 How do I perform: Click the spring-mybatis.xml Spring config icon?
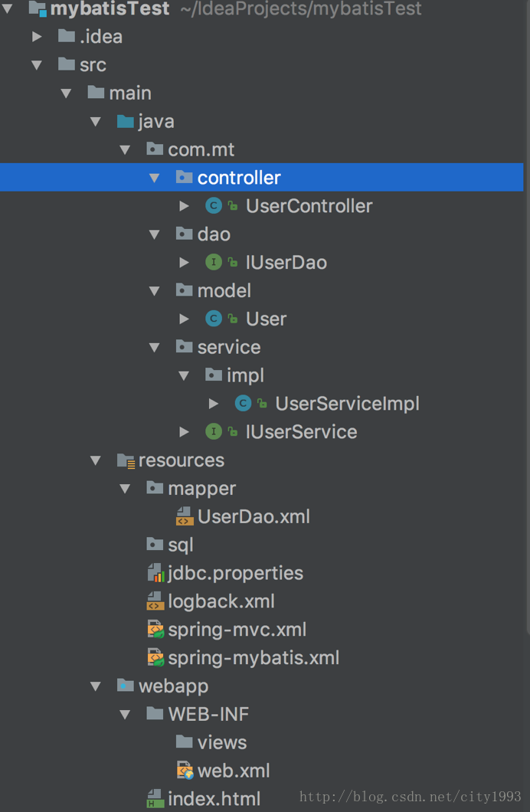(x=155, y=658)
